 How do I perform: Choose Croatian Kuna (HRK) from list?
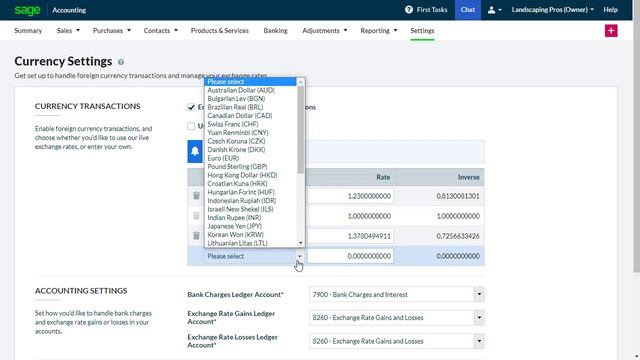[x=250, y=184]
